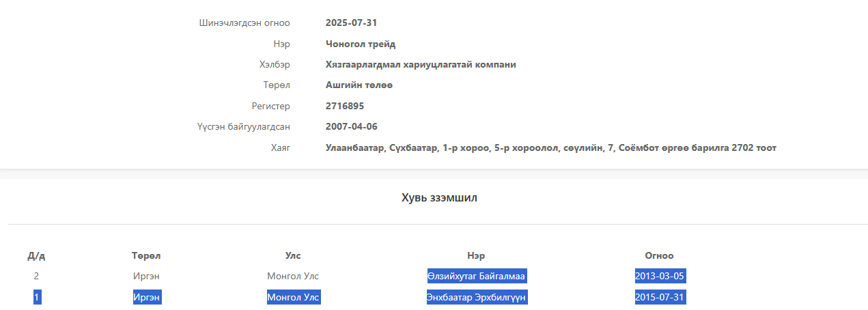Click the shareholder date 2015-07-31
The height and width of the screenshot is (310, 868).
tap(659, 298)
